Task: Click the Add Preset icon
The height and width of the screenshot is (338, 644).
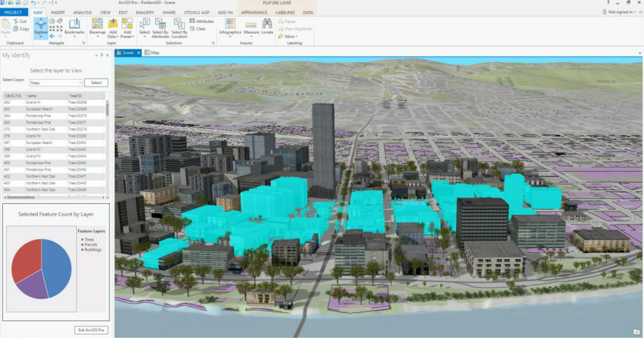Action: click(x=127, y=24)
